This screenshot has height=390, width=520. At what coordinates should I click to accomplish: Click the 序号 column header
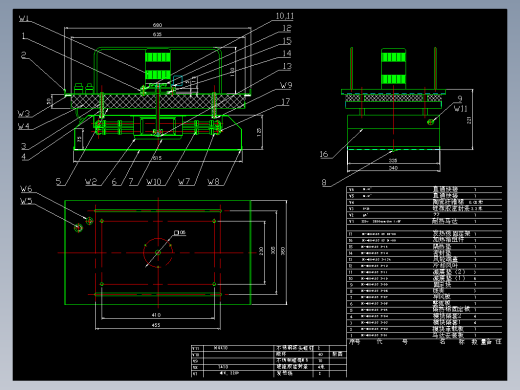(x=354, y=342)
